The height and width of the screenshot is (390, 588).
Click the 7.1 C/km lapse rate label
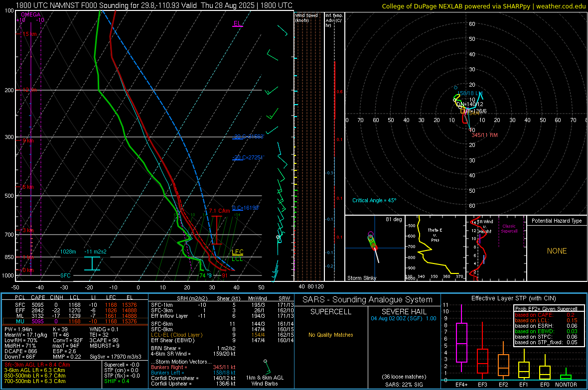point(219,211)
